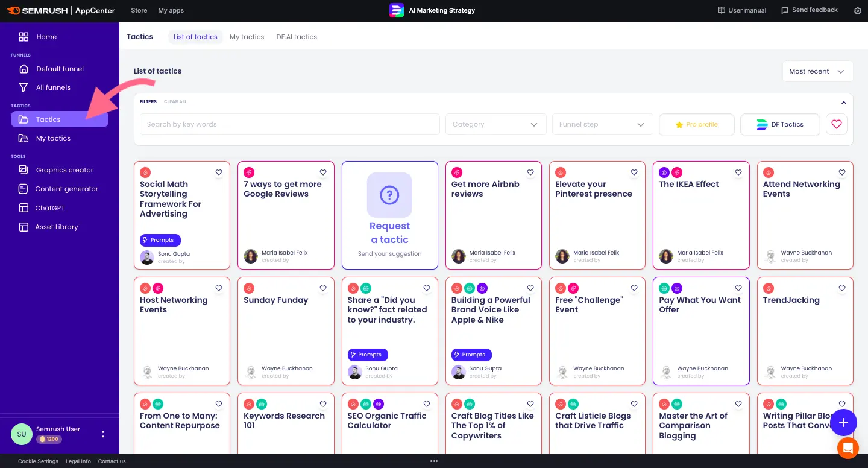
Task: Open the Category filter dropdown
Action: click(495, 124)
